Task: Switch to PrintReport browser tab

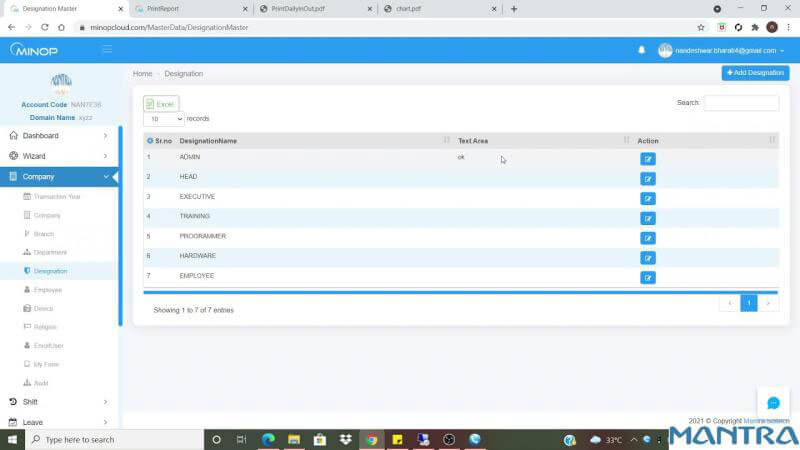Action: 186,9
